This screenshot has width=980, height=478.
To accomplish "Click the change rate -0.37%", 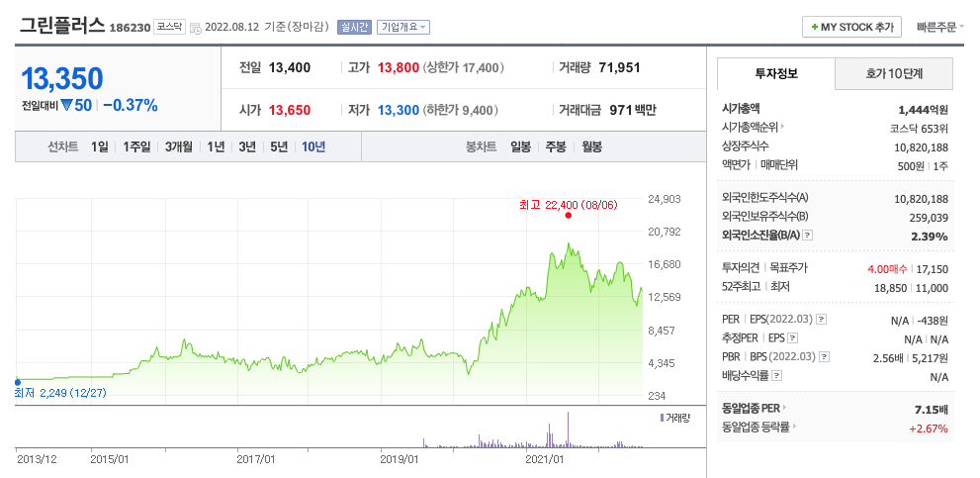I will (x=130, y=105).
